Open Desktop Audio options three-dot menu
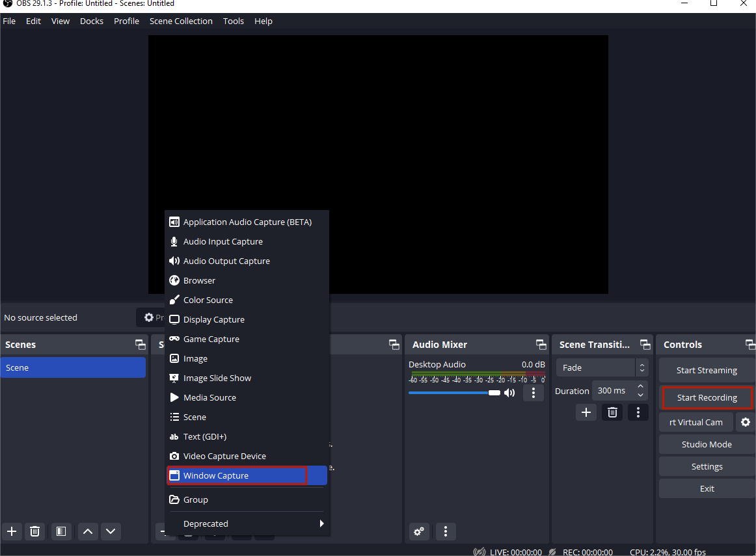This screenshot has width=756, height=556. tap(533, 393)
